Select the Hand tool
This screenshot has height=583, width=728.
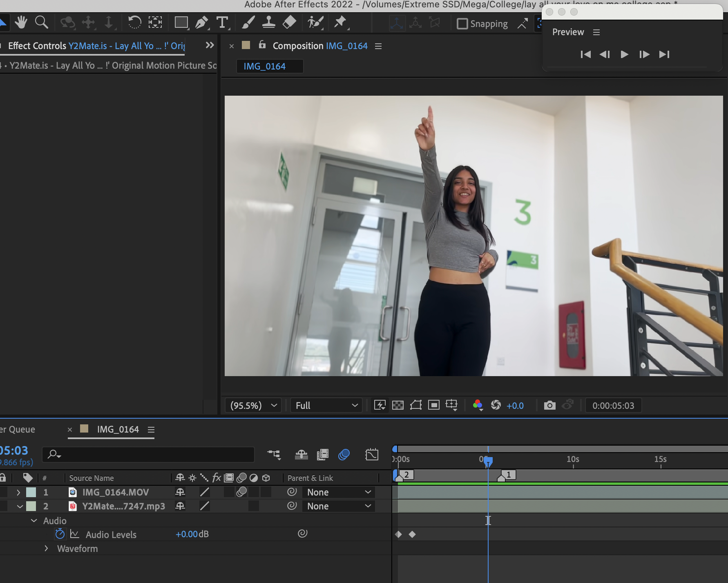coord(21,22)
